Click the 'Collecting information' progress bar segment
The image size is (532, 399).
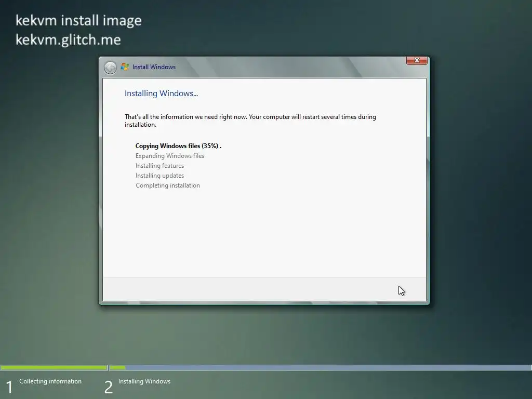pos(54,367)
